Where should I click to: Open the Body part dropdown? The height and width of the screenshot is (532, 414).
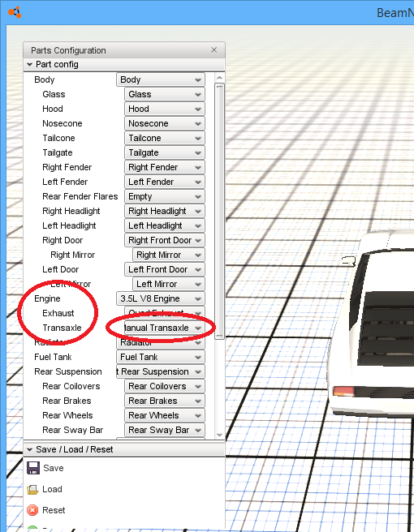tap(161, 79)
